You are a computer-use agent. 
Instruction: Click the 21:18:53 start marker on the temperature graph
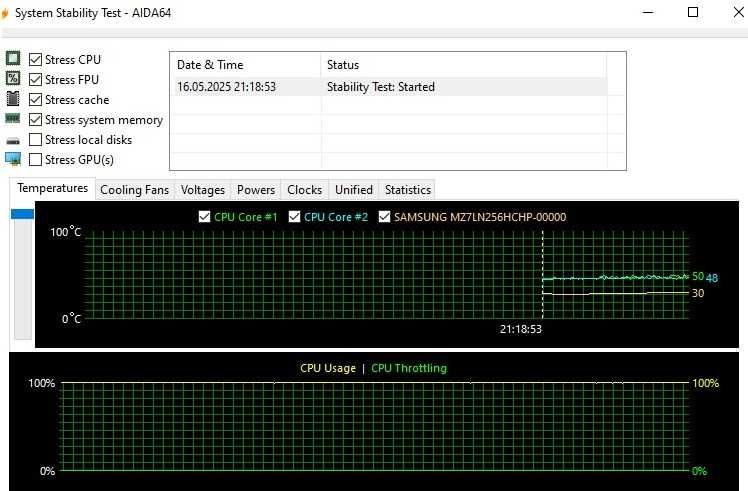tap(521, 329)
